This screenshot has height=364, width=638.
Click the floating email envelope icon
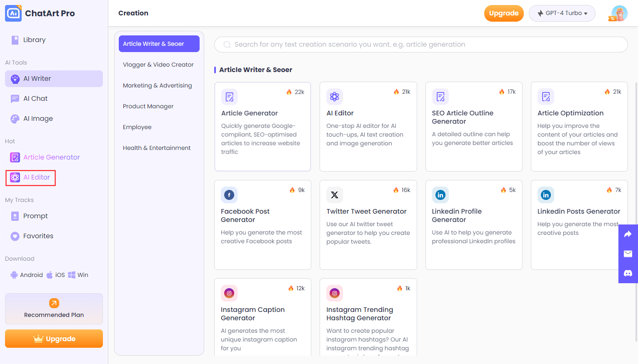(628, 254)
